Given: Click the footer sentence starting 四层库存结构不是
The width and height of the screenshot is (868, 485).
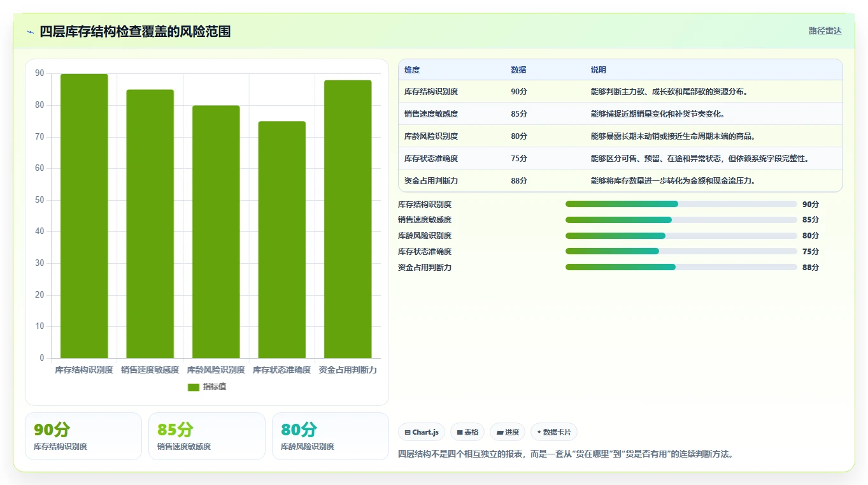Looking at the screenshot, I should coord(566,454).
